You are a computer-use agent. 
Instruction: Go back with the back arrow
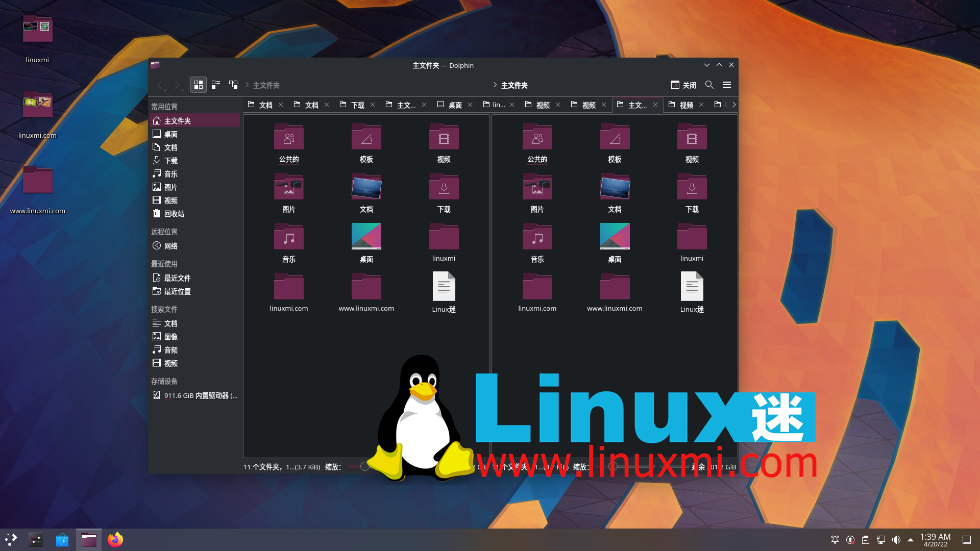(x=160, y=85)
